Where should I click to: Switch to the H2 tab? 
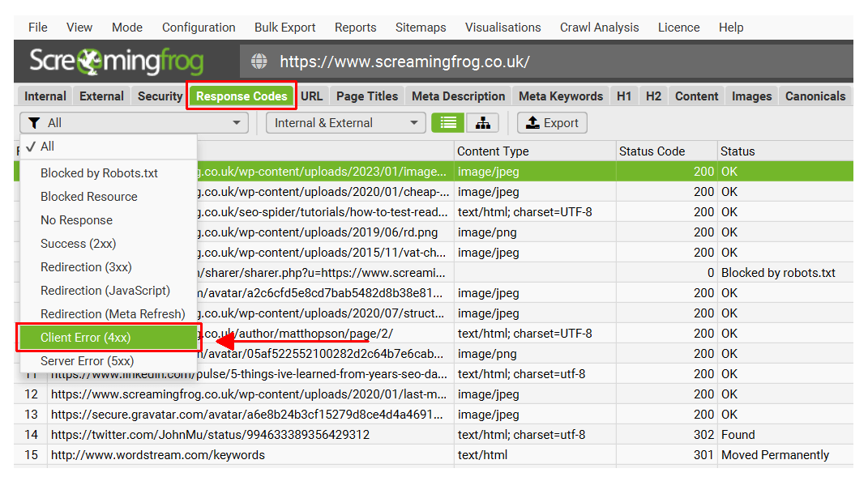tap(653, 96)
